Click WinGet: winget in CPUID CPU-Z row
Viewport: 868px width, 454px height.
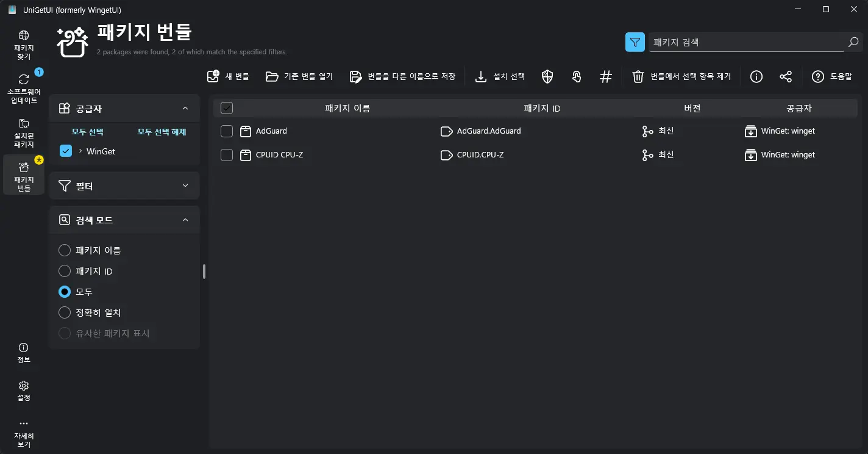point(788,155)
